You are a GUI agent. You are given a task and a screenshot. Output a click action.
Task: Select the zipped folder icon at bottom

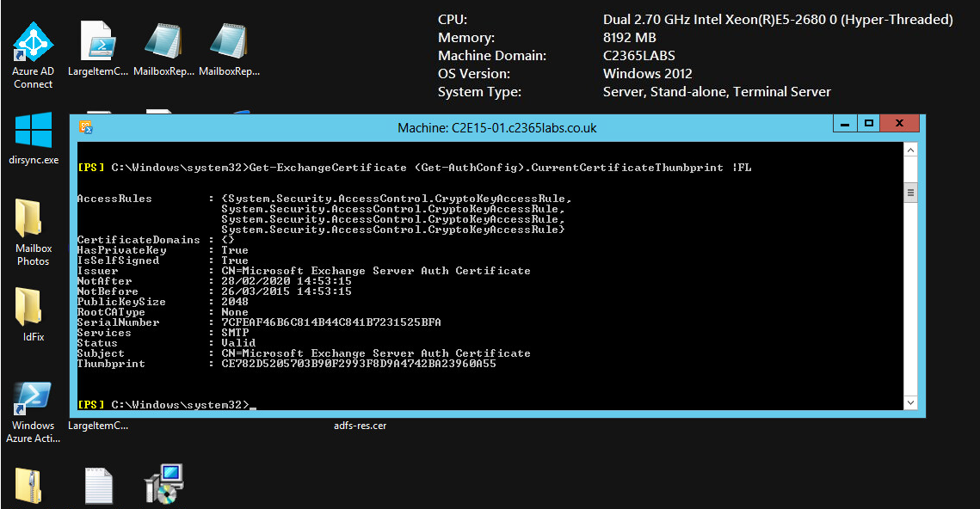click(x=28, y=485)
